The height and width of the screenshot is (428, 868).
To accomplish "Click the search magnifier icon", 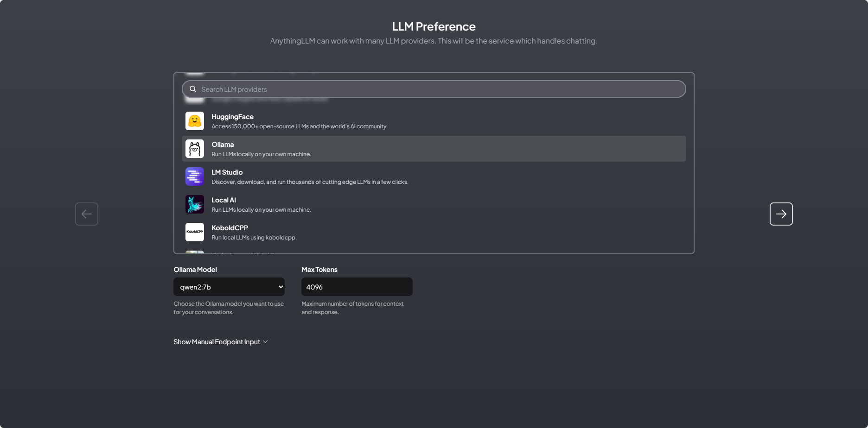I will pos(193,89).
